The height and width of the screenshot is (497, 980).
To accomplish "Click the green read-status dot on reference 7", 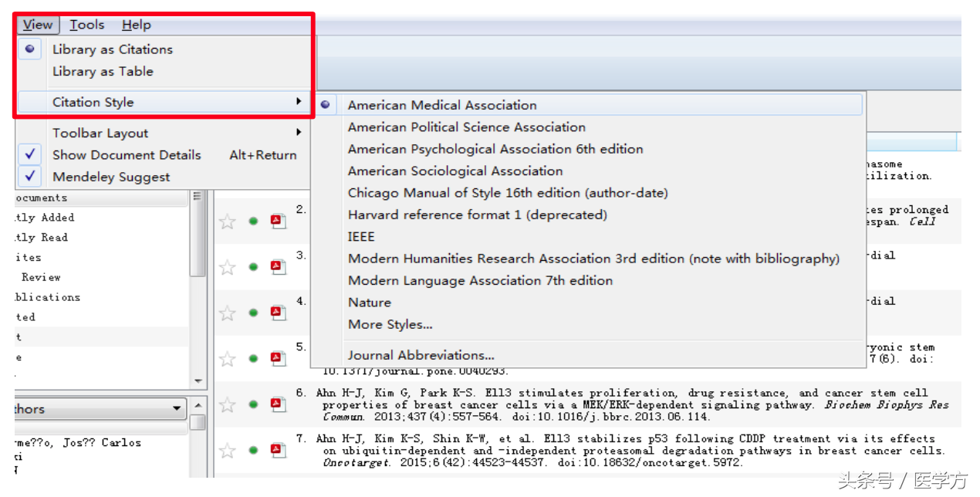I will [x=253, y=450].
